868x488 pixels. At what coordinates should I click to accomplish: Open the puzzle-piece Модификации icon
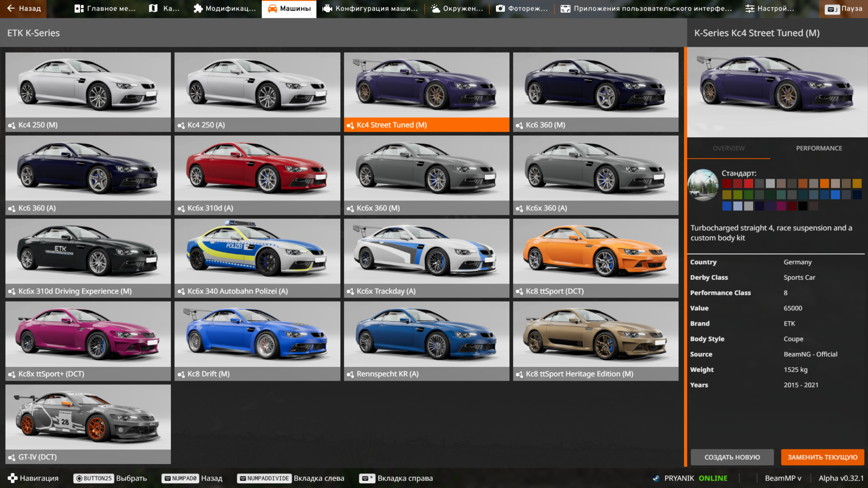pyautogui.click(x=198, y=8)
